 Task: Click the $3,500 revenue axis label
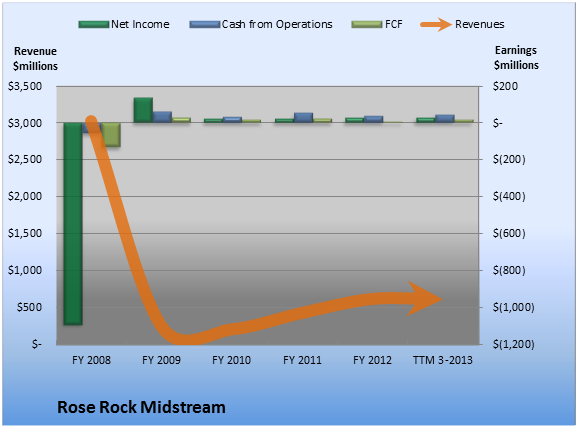(25, 86)
